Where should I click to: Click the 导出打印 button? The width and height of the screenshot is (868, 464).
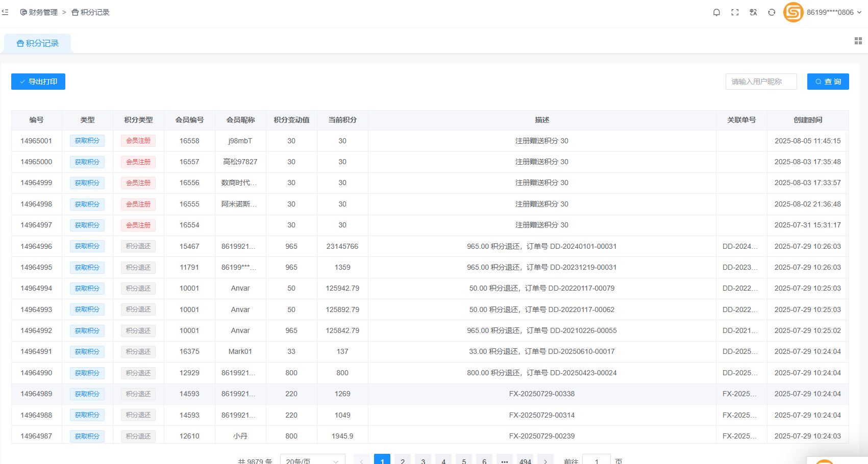coord(38,82)
